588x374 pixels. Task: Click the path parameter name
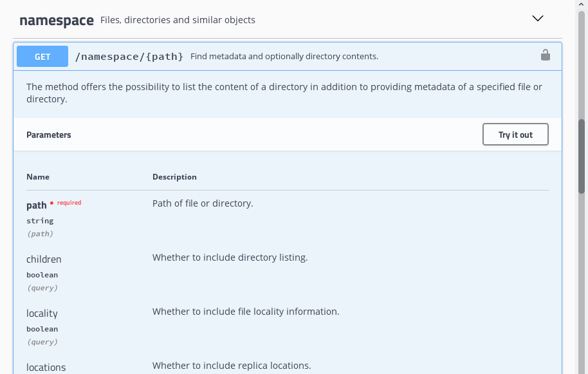click(x=37, y=205)
